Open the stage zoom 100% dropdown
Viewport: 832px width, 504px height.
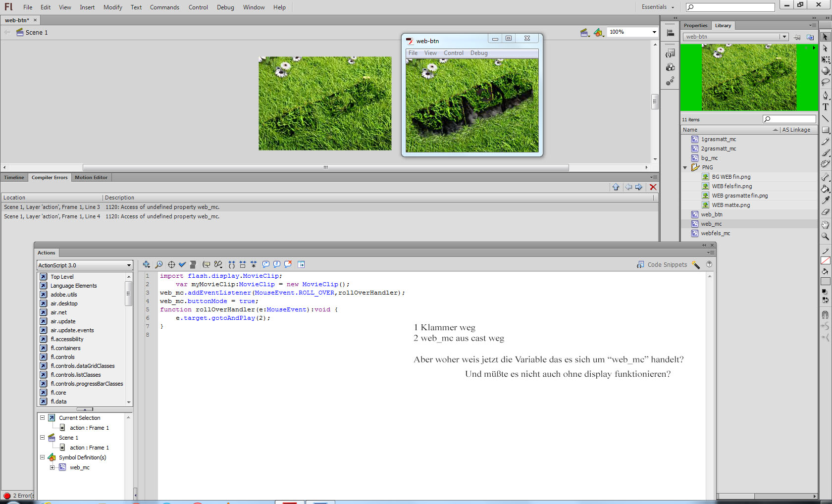632,32
